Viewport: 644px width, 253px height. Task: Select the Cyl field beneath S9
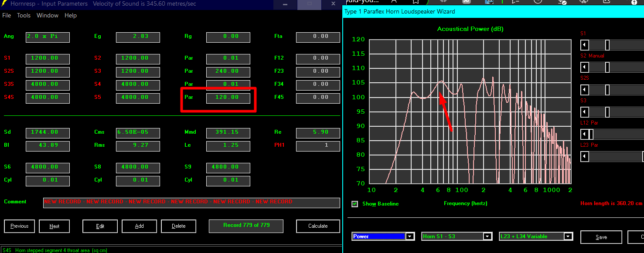pyautogui.click(x=228, y=181)
